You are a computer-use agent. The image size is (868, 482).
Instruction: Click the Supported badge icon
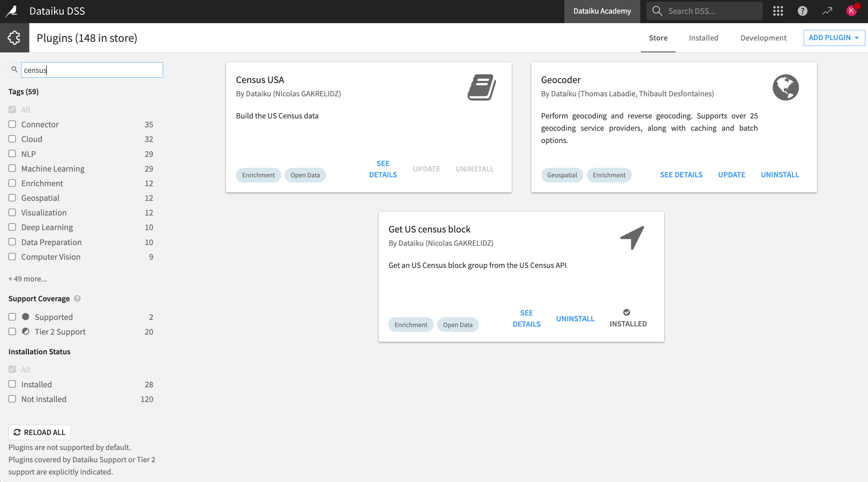click(26, 317)
